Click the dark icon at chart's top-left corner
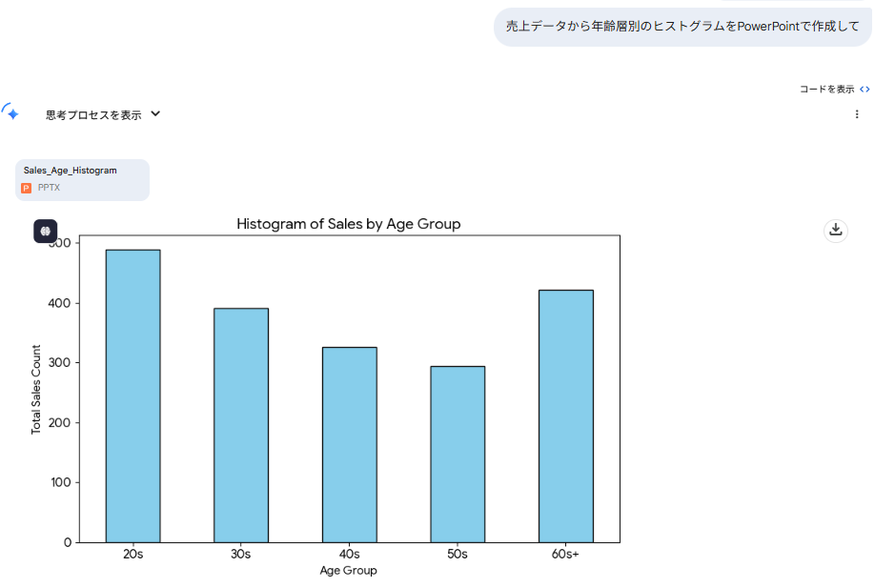Screen dimensions: 875x588 (46, 231)
